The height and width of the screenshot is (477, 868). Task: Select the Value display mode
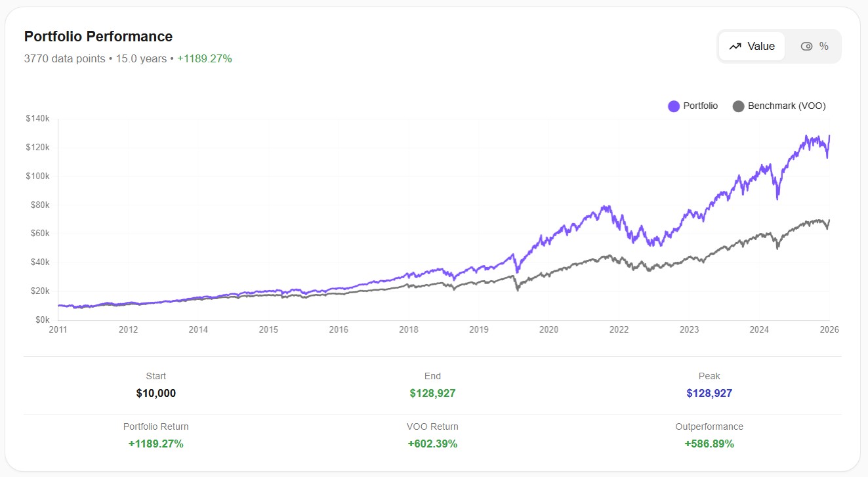click(751, 46)
